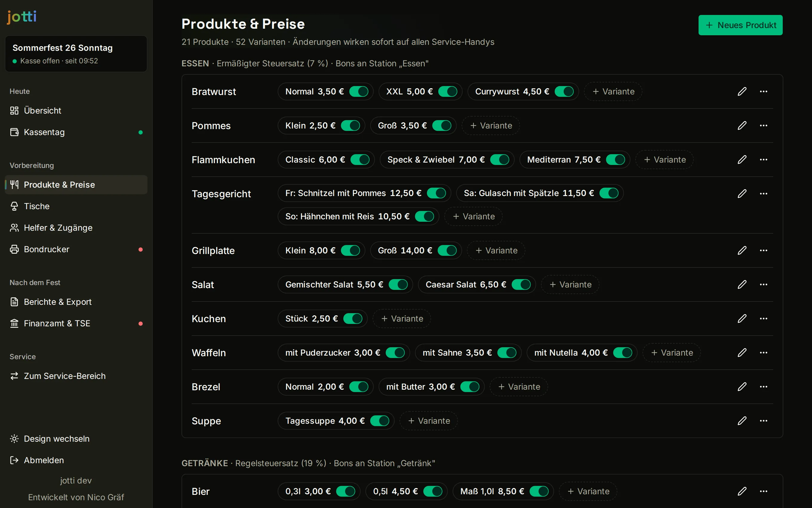Viewport: 812px width, 508px height.
Task: Edit Suppe with the pencil icon
Action: tap(742, 421)
